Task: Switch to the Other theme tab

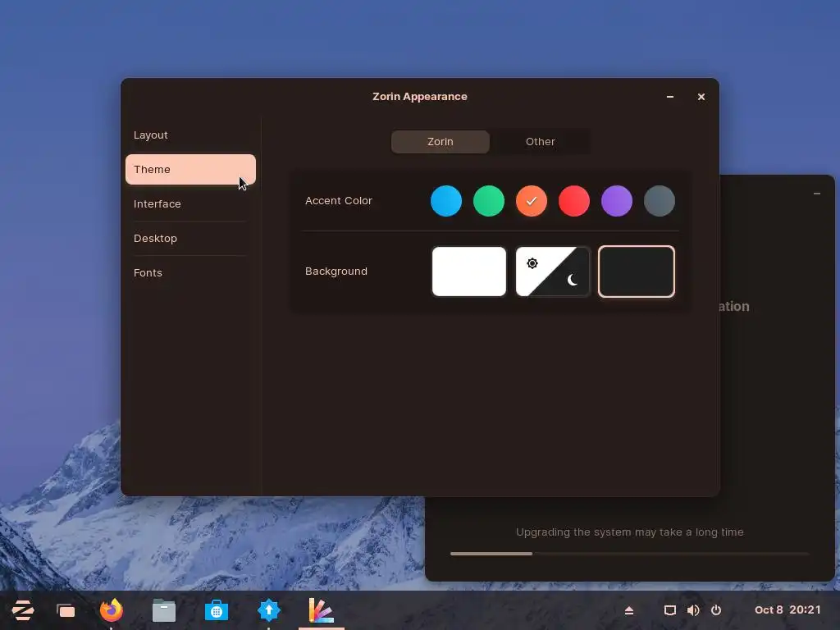Action: 540,142
